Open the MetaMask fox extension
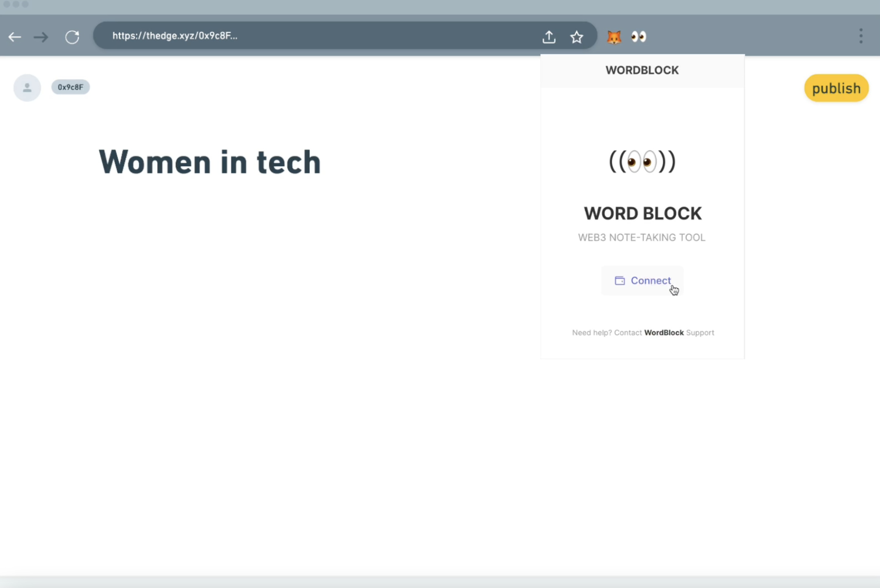880x588 pixels. click(x=614, y=37)
